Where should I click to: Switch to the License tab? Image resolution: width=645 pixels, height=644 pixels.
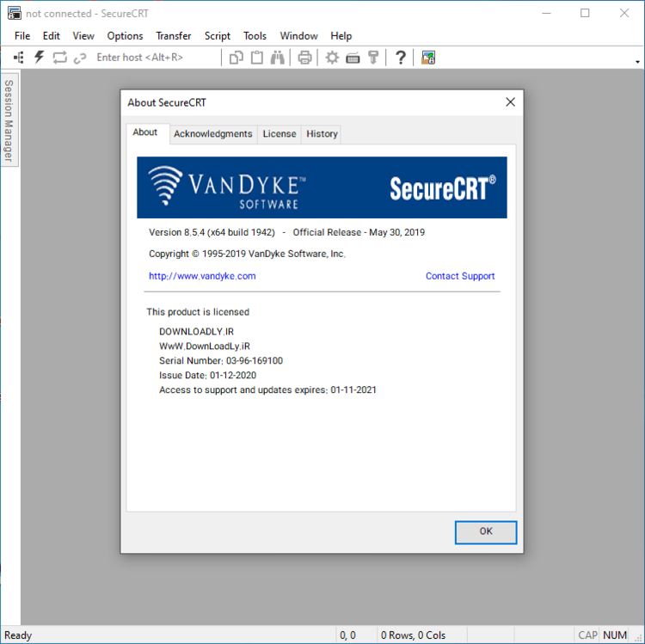tap(279, 134)
